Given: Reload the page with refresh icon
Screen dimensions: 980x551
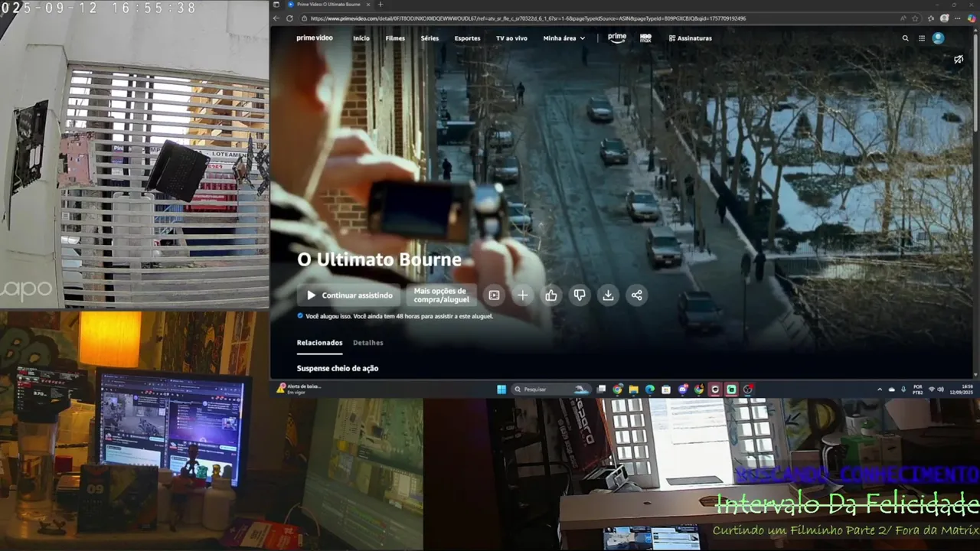Looking at the screenshot, I should click(289, 18).
